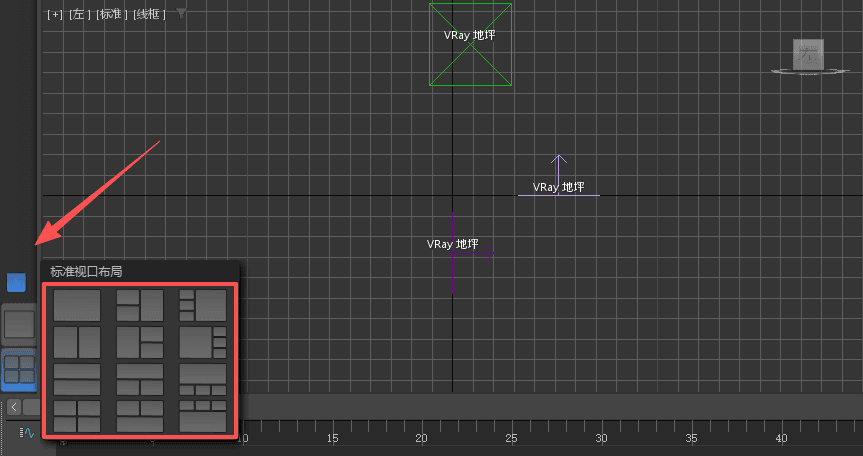Switch to the single-viewport layout tab
The image size is (863, 456).
pos(19,324)
